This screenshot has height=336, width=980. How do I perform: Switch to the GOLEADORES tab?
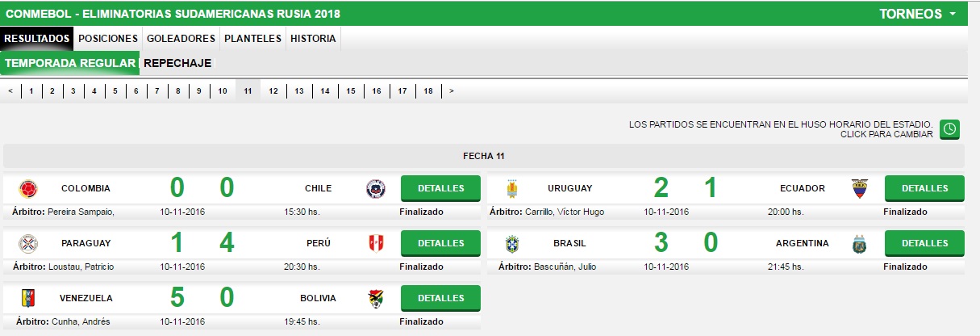(181, 38)
